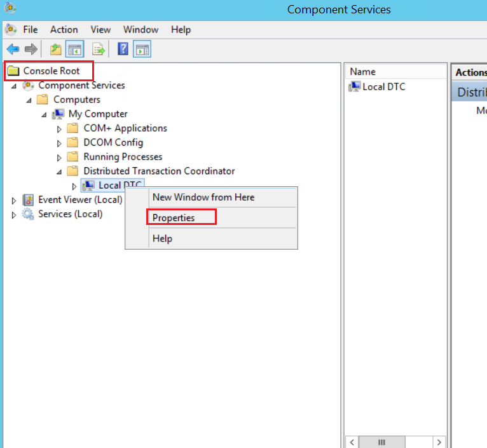Select Distributed Transaction Coordinator label
Screen dimensions: 487x448
coord(159,171)
